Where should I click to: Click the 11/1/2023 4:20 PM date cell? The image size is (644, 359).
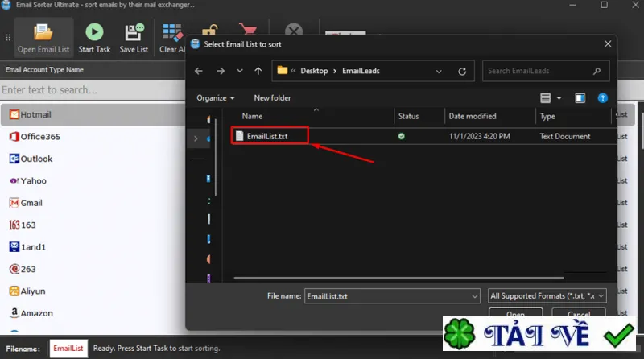[479, 136]
